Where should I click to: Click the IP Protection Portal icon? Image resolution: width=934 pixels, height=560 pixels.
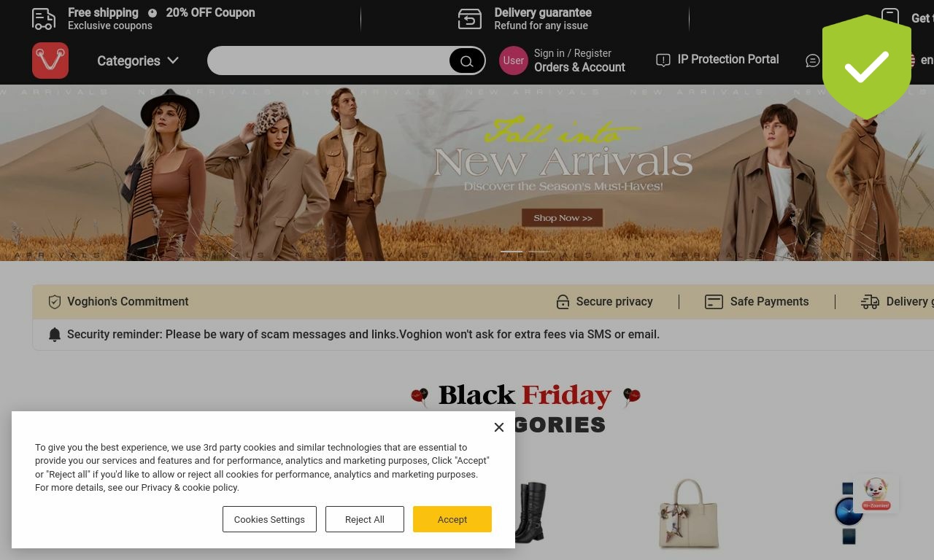tap(663, 61)
